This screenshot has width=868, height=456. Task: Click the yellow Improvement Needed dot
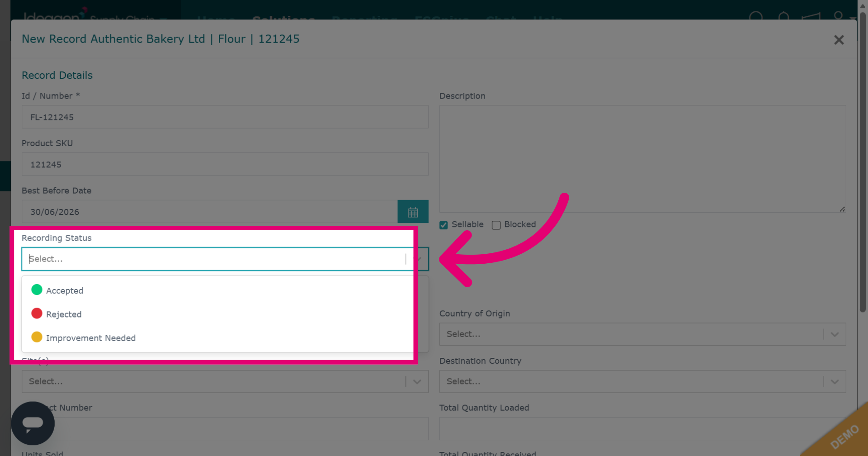click(x=37, y=337)
